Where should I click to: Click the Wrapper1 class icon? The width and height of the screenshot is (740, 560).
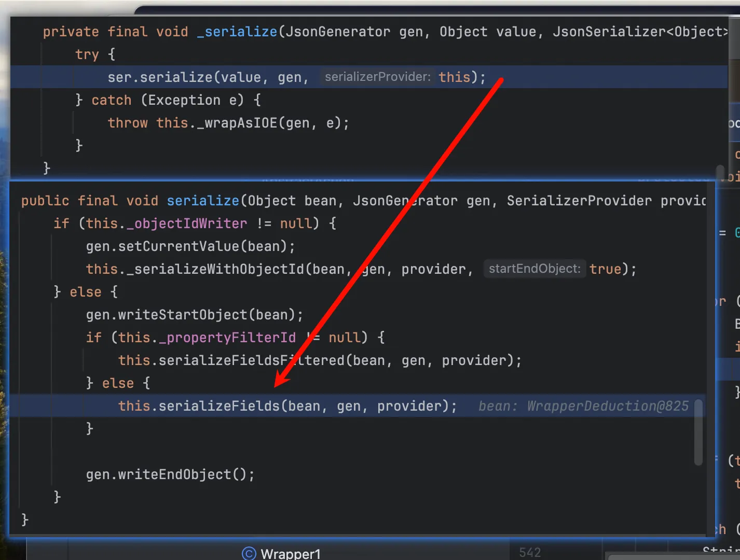click(249, 553)
